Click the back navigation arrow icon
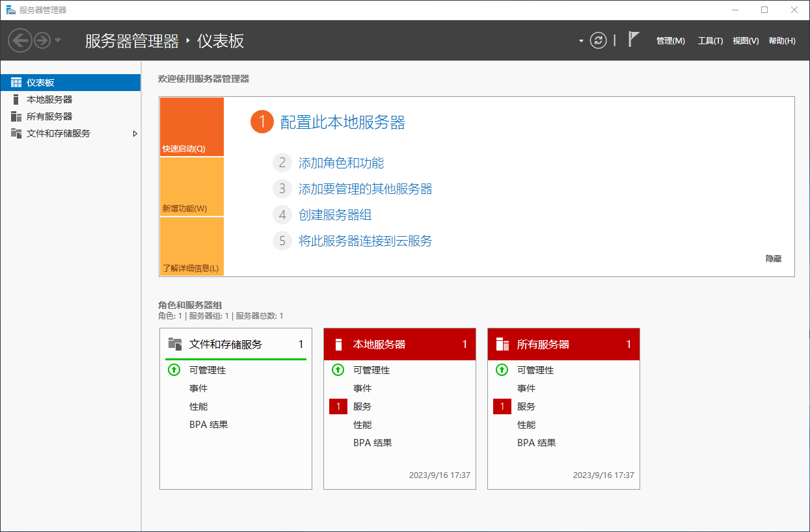Screen dimensions: 810x532 point(20,40)
